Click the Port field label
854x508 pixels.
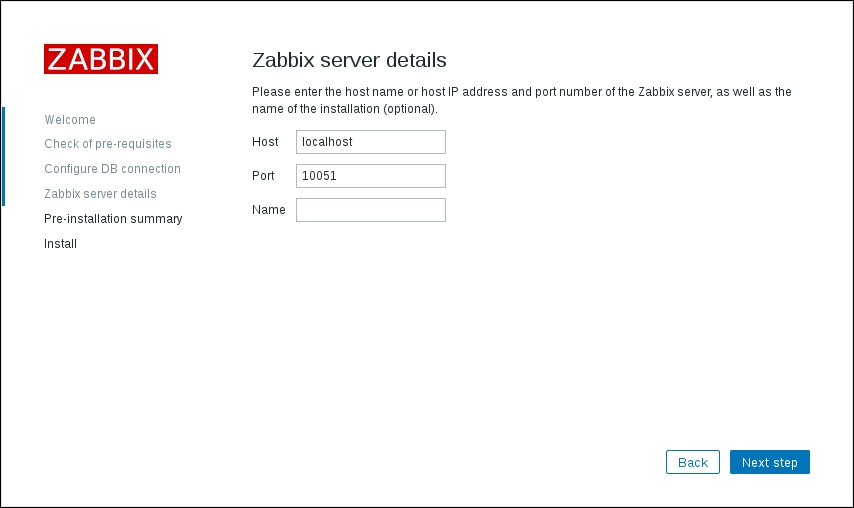[263, 176]
